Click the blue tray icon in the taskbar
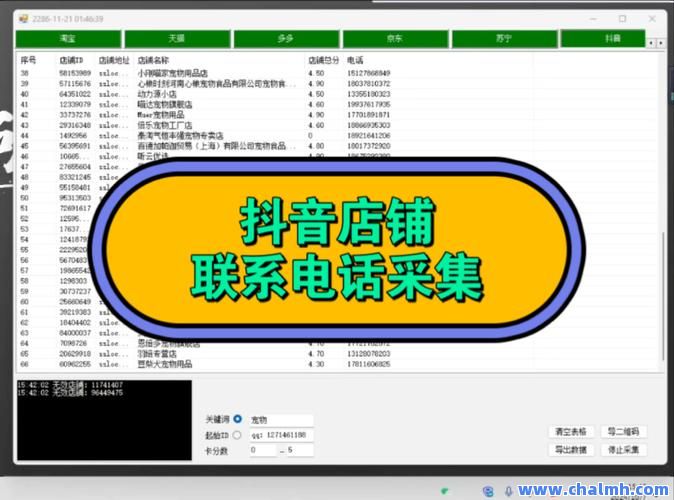 click(x=487, y=490)
